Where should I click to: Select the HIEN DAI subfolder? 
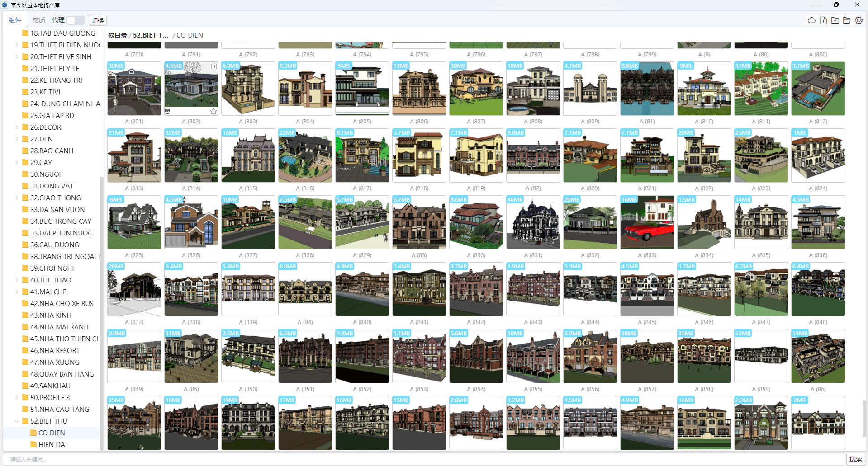(52, 444)
